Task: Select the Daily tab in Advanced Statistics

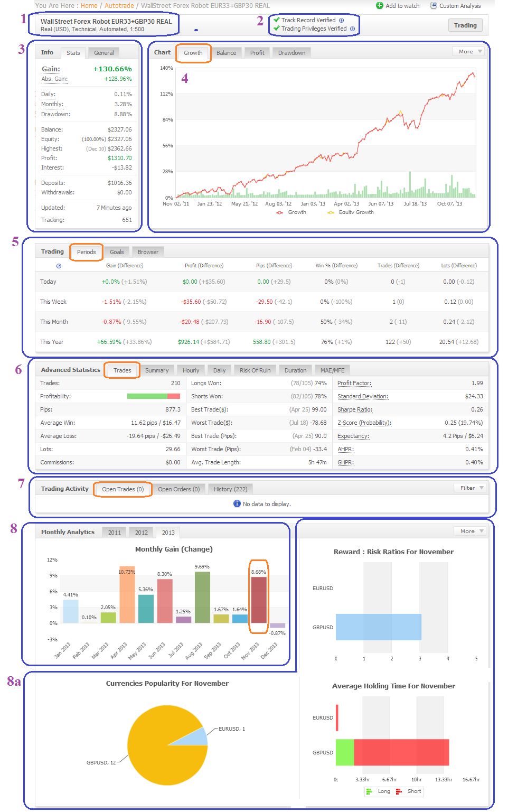Action: point(220,370)
